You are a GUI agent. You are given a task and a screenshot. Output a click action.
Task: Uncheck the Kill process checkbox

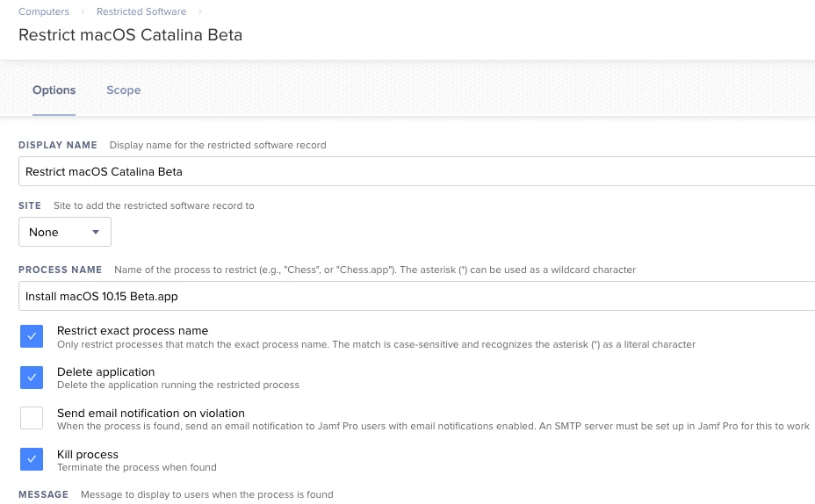tap(32, 459)
